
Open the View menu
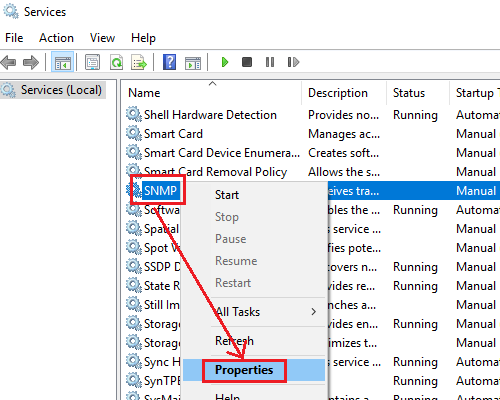click(102, 38)
